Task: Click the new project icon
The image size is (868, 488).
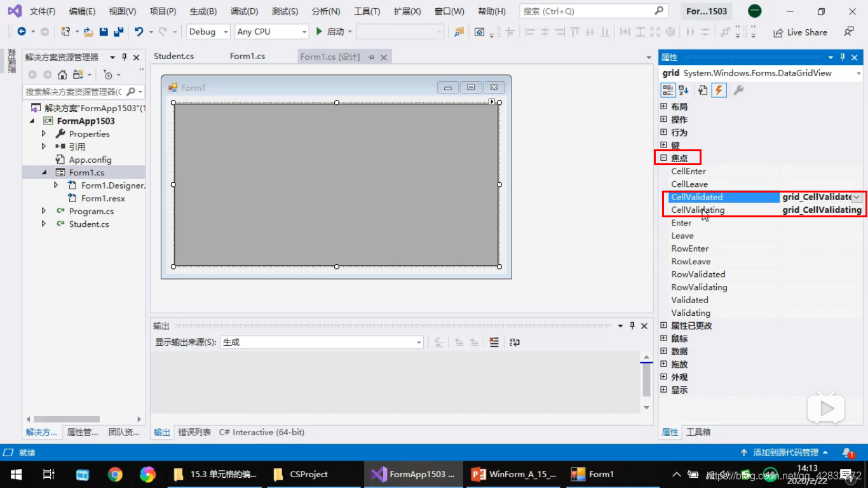Action: [65, 32]
